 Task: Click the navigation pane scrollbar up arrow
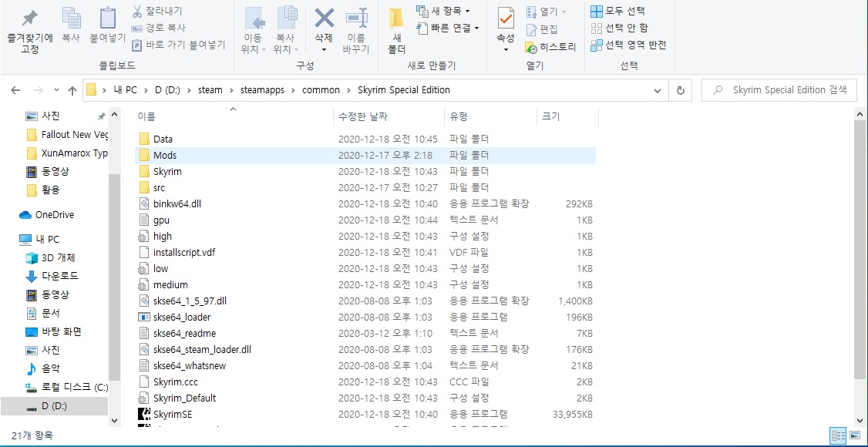click(115, 115)
